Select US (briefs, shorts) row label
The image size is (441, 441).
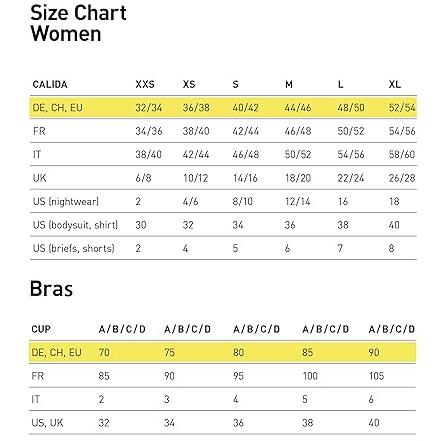pos(74,248)
